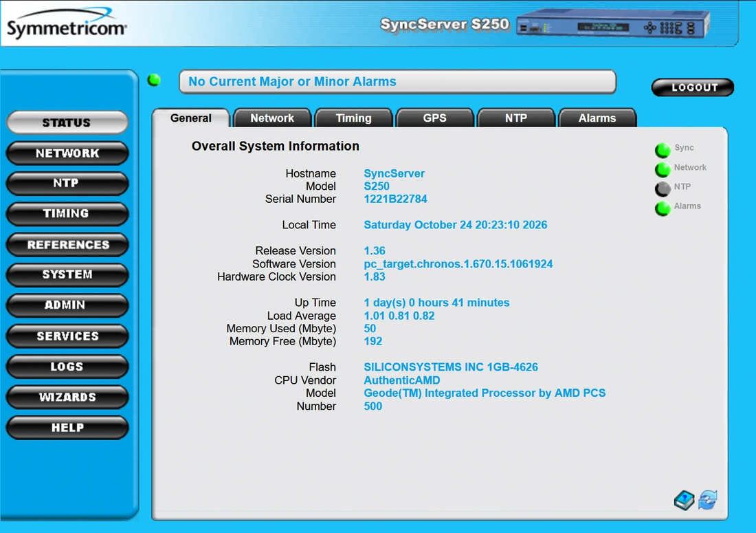Click the software version 'pc_target.chronos.1.670.15.1061924'
The height and width of the screenshot is (533, 756).
click(458, 264)
